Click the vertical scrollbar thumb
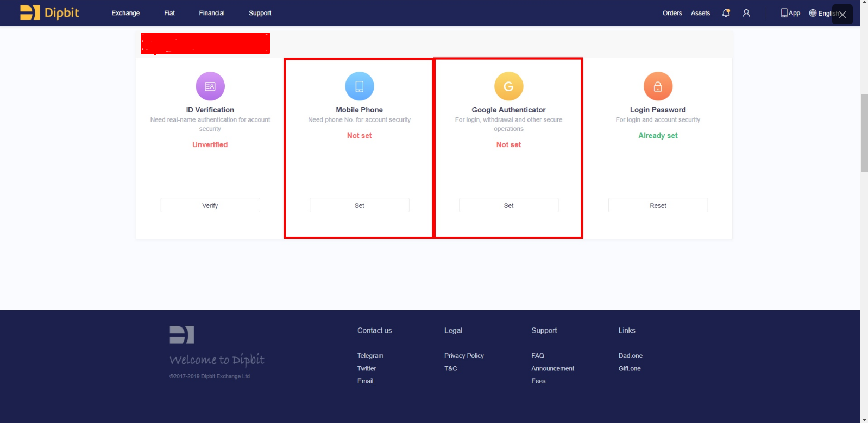 [x=864, y=133]
